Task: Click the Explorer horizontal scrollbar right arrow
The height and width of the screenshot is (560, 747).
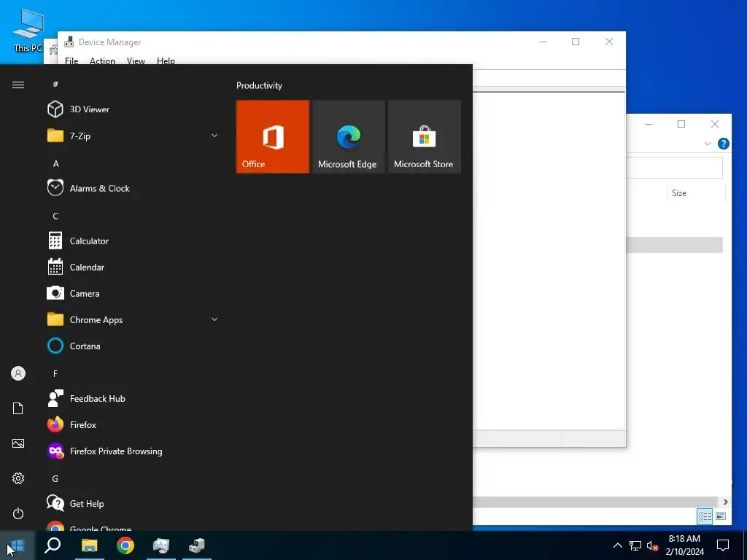Action: [x=725, y=502]
